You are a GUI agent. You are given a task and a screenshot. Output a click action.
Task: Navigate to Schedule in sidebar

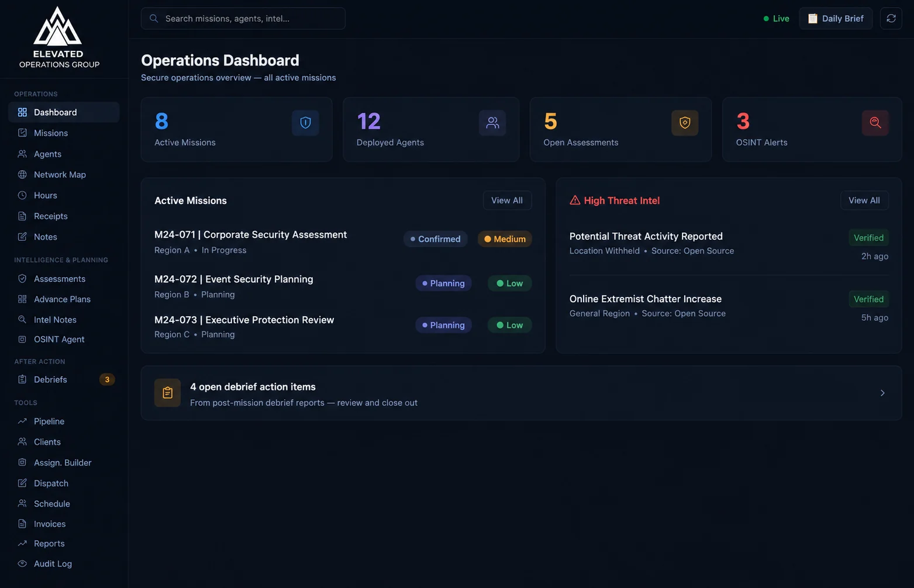[x=64, y=504]
